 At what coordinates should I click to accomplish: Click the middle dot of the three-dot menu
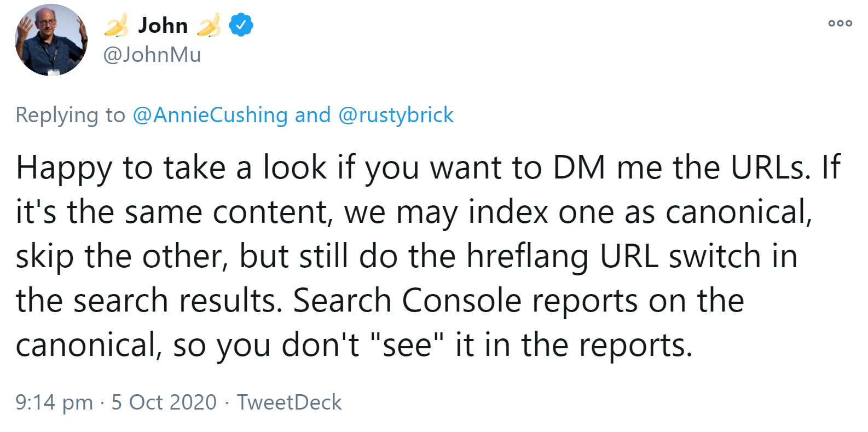[840, 23]
